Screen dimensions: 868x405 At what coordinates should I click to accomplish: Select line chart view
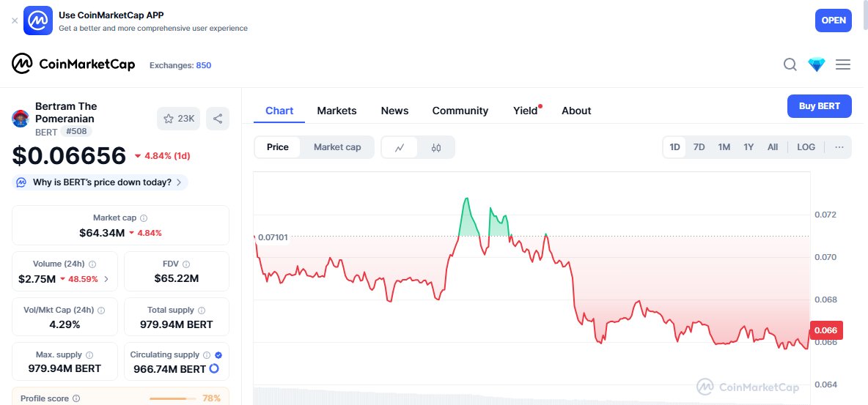pos(399,148)
